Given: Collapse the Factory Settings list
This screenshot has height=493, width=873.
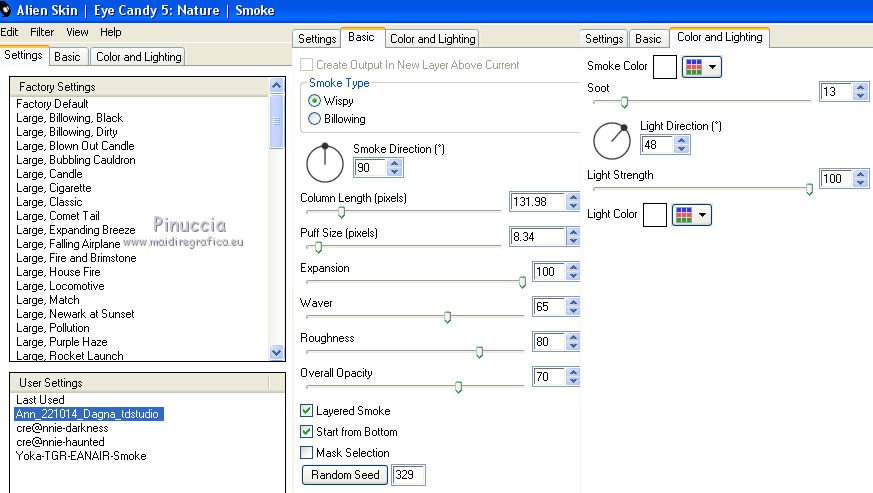Looking at the screenshot, I should tap(276, 87).
